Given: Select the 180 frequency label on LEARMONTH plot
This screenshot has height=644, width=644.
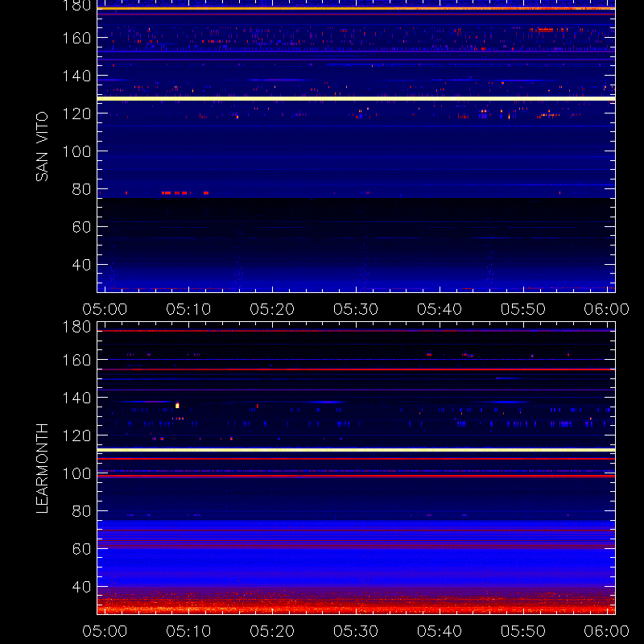Looking at the screenshot, I should pos(76,327).
